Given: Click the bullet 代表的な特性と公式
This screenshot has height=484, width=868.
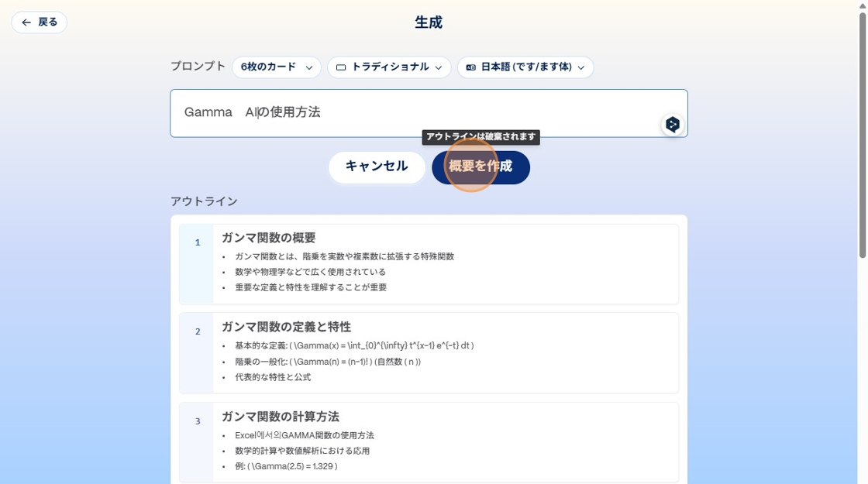Looking at the screenshot, I should [x=273, y=376].
